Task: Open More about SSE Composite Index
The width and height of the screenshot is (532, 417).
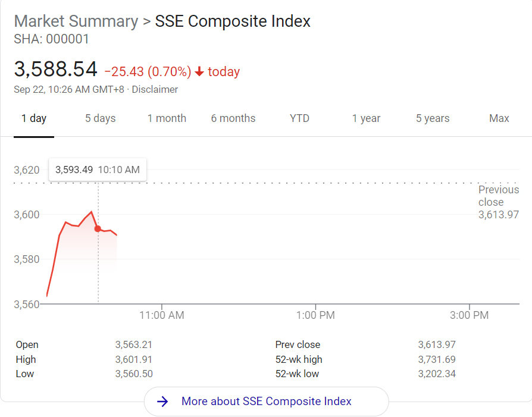Action: 266,402
